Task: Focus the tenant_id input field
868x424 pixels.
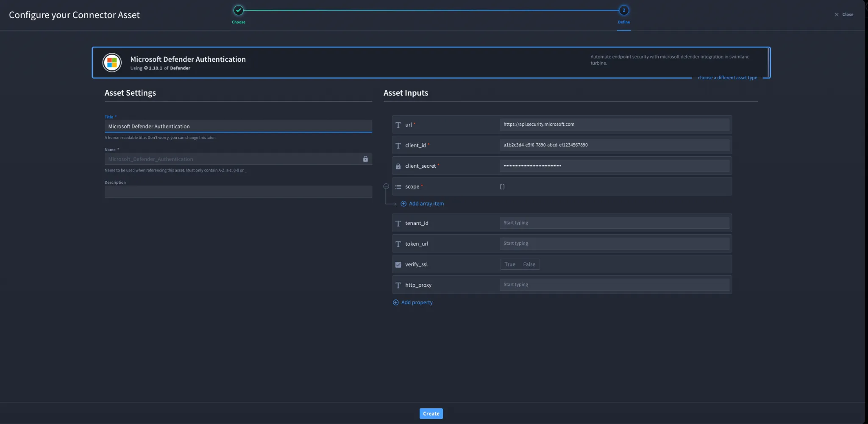Action: click(615, 223)
